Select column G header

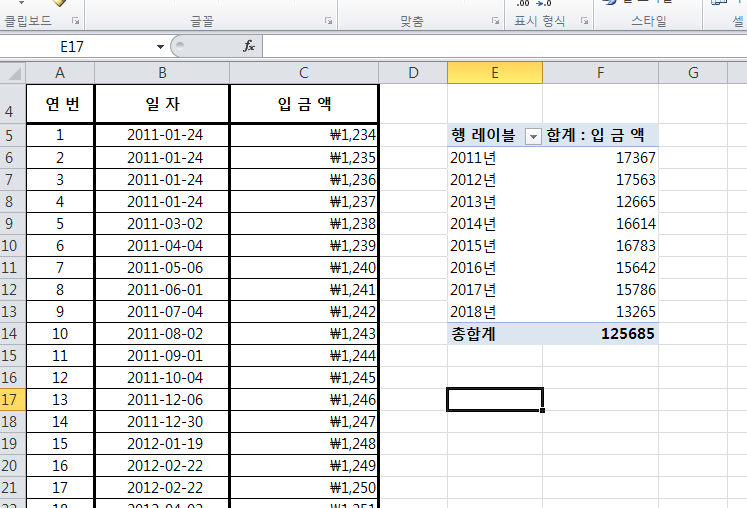(x=693, y=73)
